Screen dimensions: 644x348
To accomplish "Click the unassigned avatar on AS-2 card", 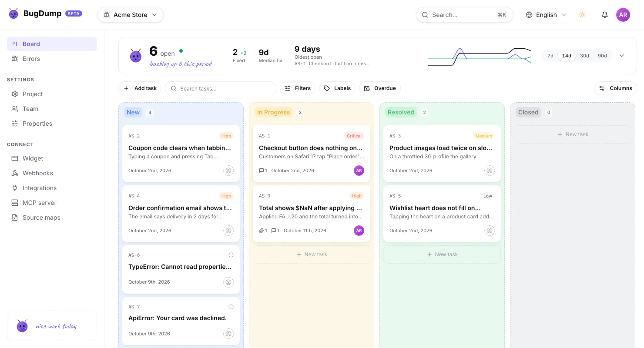I will [x=228, y=171].
